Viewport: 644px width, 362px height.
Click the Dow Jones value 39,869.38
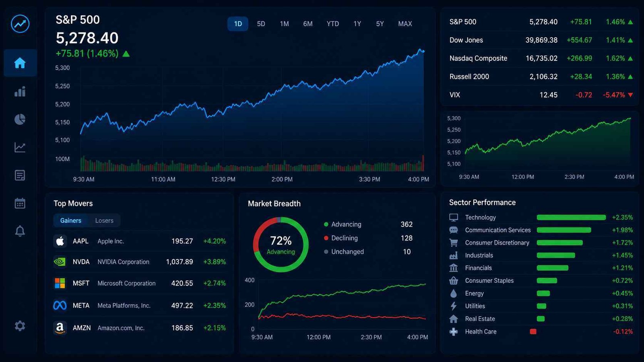click(541, 40)
